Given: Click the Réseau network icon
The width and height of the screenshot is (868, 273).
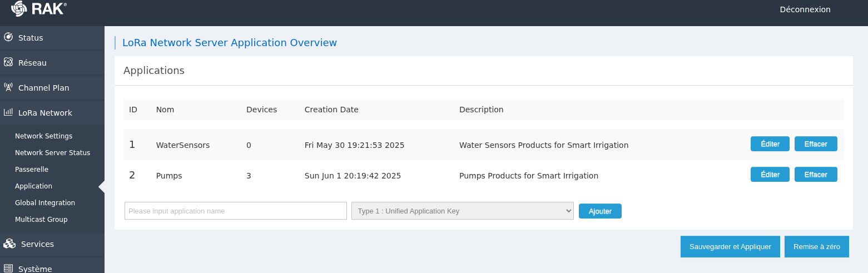Looking at the screenshot, I should coord(8,62).
